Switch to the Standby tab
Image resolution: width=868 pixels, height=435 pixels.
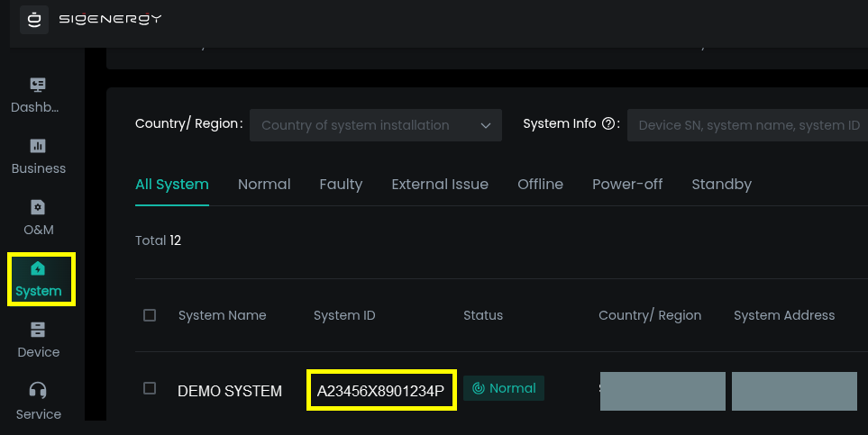pyautogui.click(x=721, y=184)
